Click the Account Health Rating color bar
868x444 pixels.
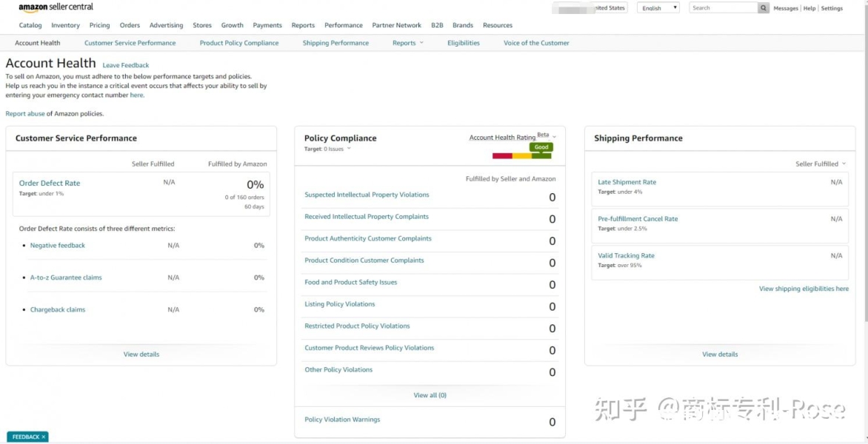(522, 156)
